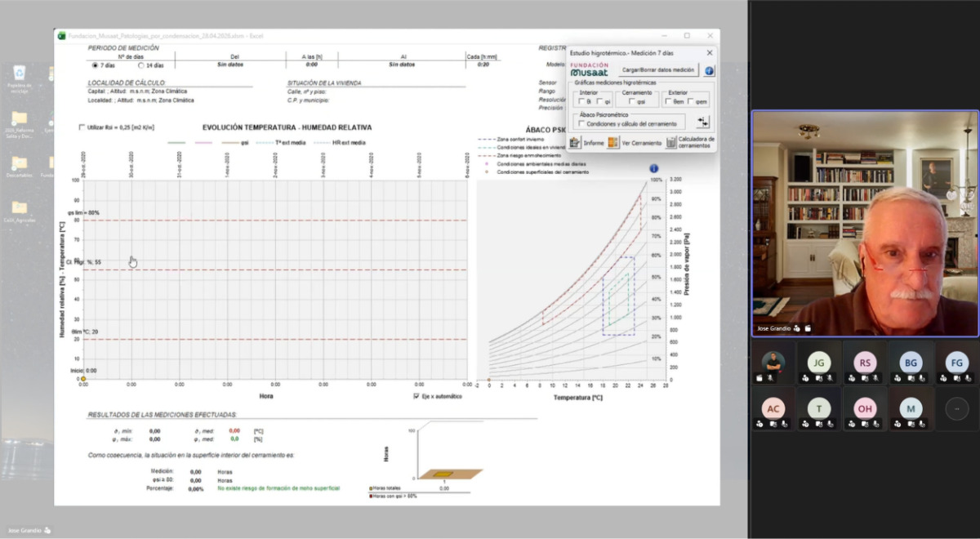
Task: Open the Calculadora de cerramientos icon
Action: (x=671, y=142)
